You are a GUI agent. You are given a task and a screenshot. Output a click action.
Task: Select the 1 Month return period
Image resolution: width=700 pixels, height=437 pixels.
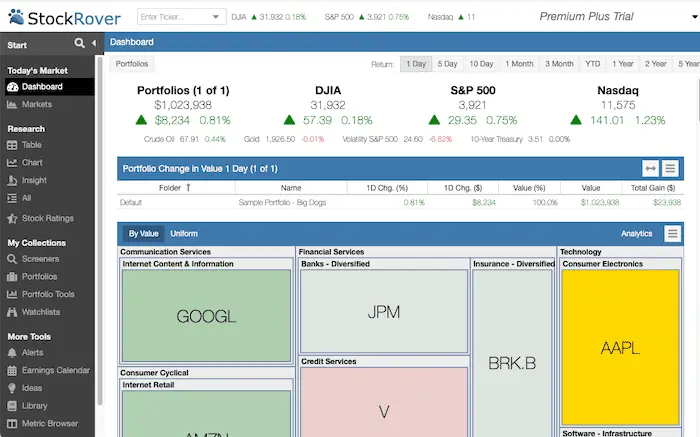point(519,64)
